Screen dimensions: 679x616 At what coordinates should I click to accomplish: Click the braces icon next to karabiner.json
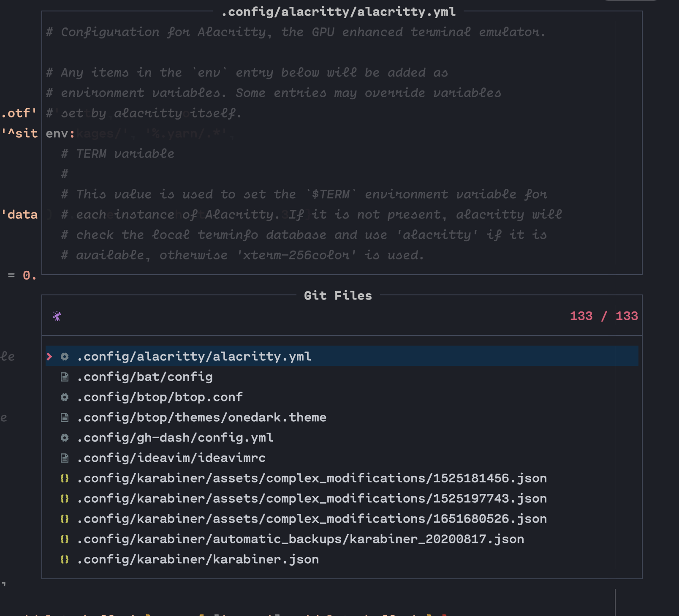pos(64,559)
